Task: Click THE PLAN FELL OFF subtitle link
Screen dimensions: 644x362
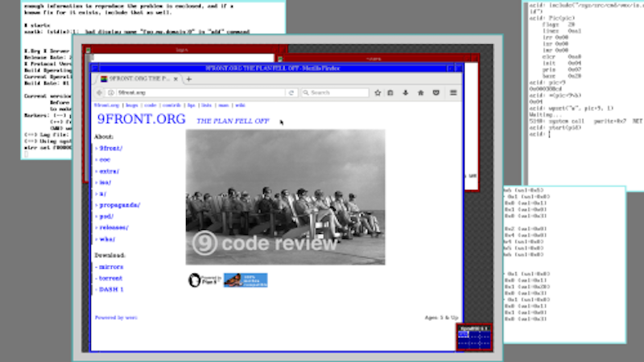Action: click(x=233, y=121)
